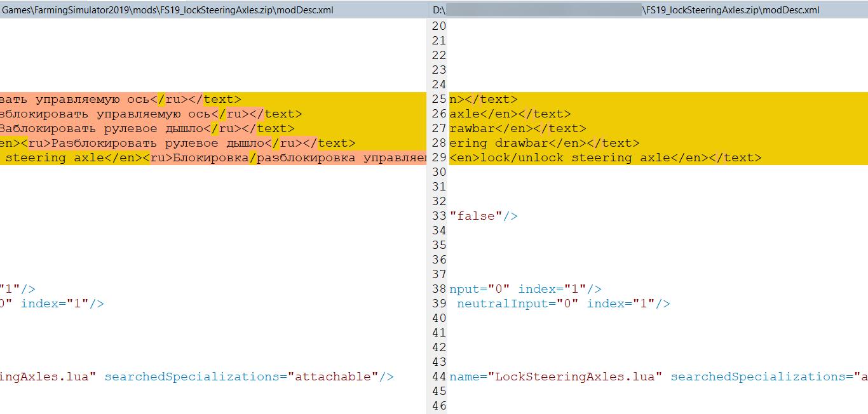Viewport: 868px width, 414px height.
Task: Click line number 20 in the gutter
Action: point(438,26)
